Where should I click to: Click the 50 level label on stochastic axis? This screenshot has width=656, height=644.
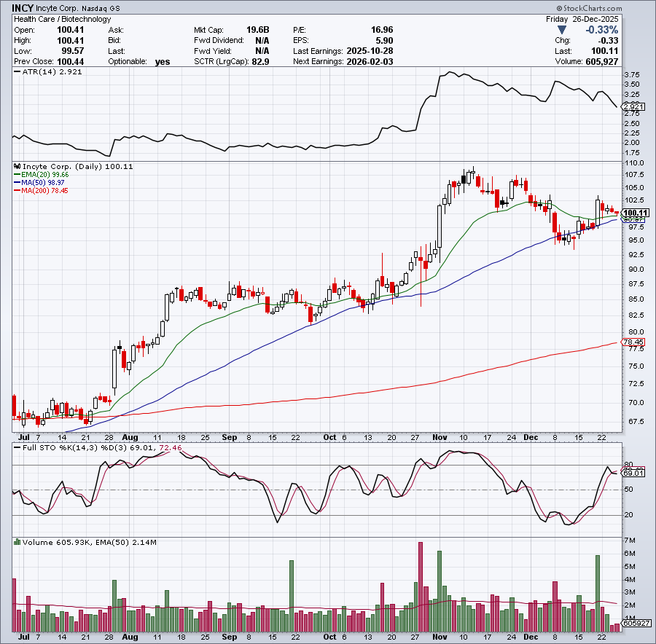(x=629, y=490)
